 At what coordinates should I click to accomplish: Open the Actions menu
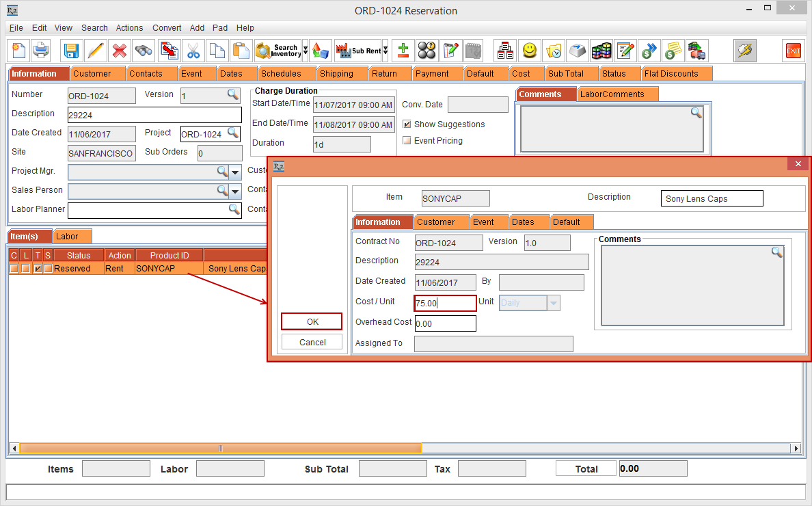[x=129, y=28]
